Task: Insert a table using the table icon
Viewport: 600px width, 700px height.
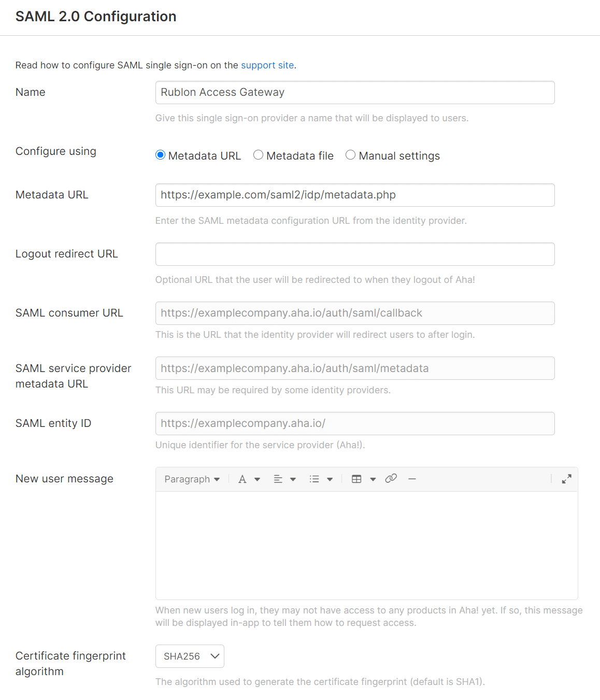Action: coord(356,479)
